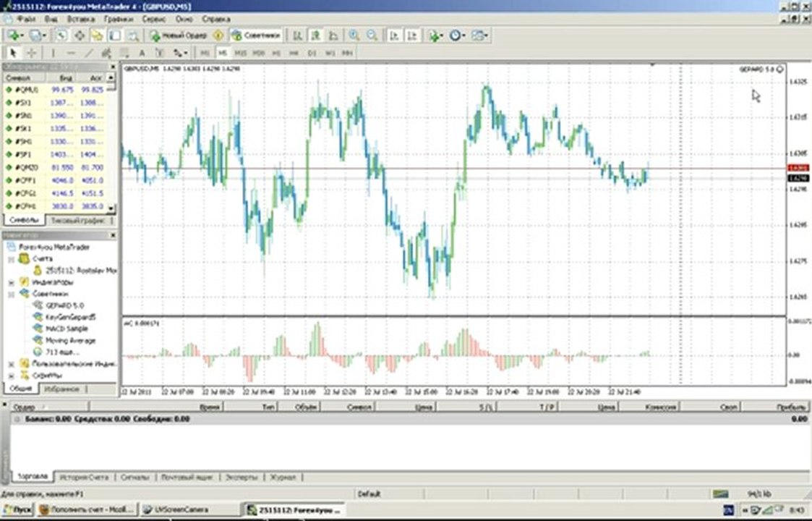Toggle the Terminal window icon
The image size is (812, 521).
pos(114,35)
